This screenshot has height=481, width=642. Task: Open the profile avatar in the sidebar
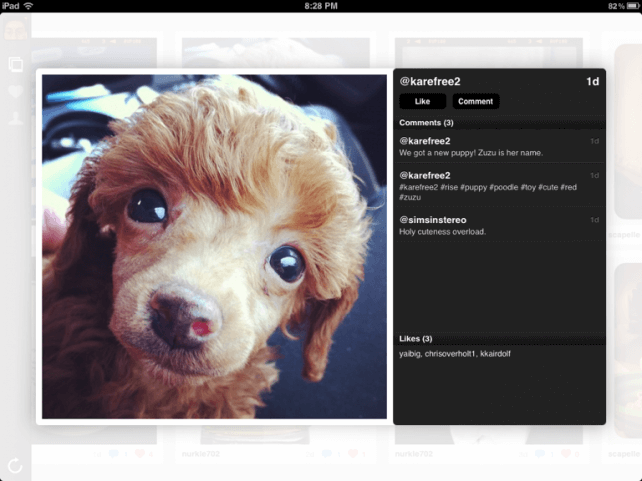pyautogui.click(x=16, y=28)
